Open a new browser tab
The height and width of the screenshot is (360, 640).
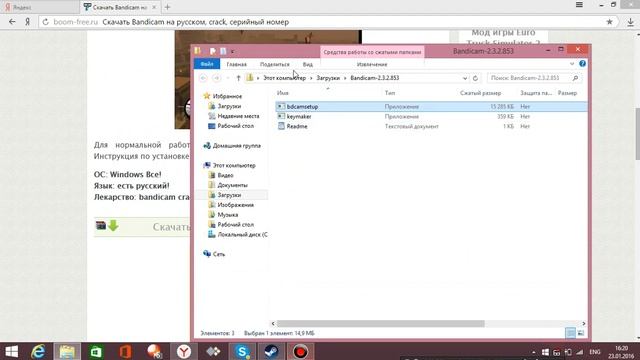coord(167,7)
